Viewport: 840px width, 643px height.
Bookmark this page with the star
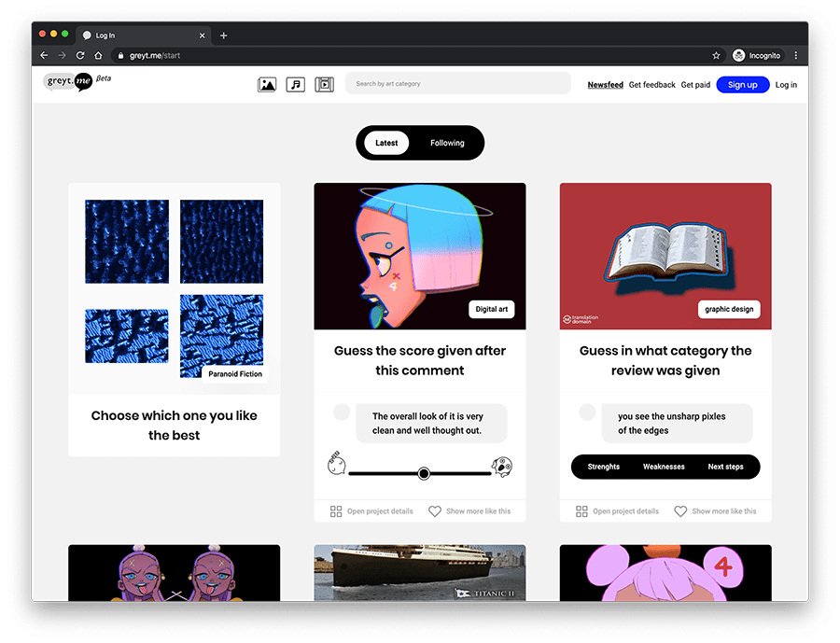(x=716, y=55)
